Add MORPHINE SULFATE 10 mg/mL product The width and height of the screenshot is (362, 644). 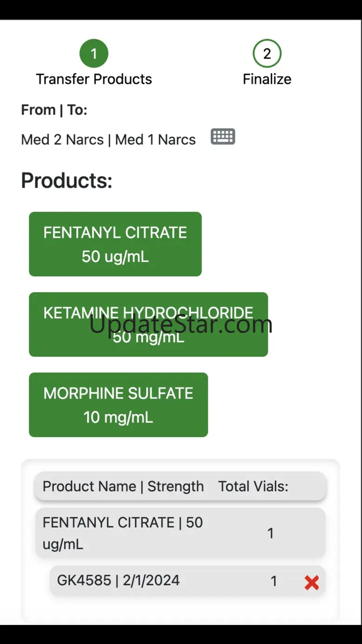click(118, 405)
